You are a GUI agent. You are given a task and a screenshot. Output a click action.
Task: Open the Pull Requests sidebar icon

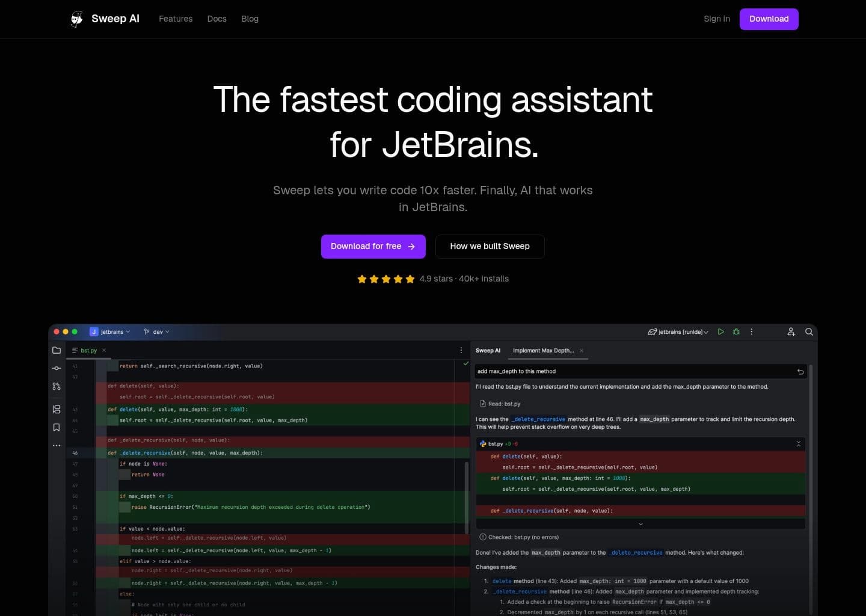coord(57,386)
